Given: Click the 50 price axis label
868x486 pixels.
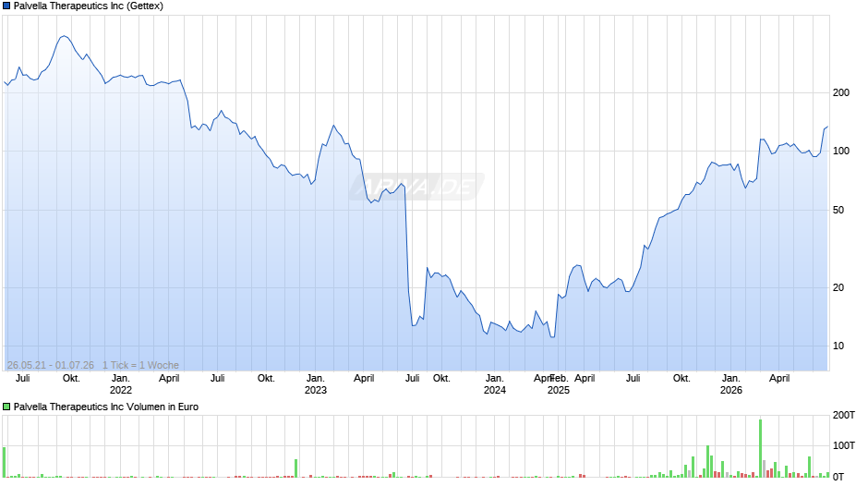Looking at the screenshot, I should pos(838,210).
